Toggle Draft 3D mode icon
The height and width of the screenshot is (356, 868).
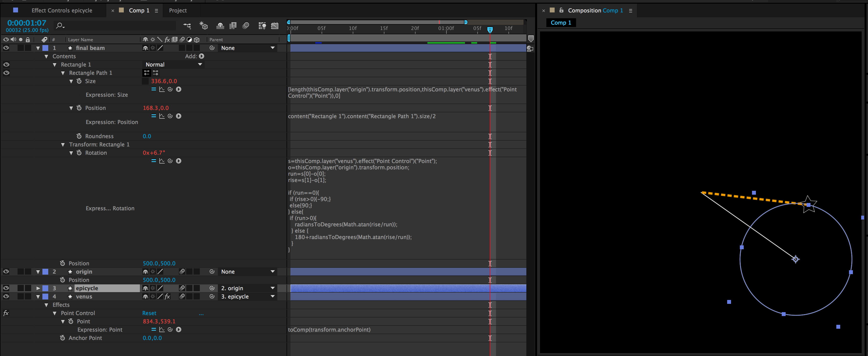(x=203, y=26)
